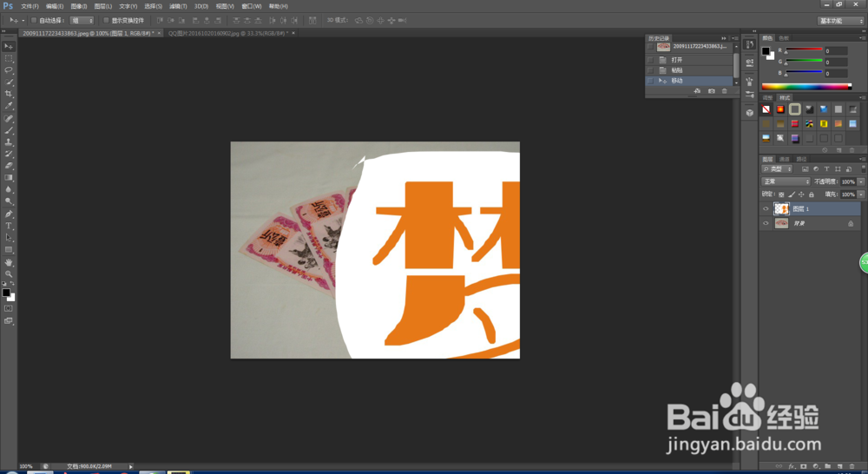Switch to the 通道 tab
868x474 pixels.
[784, 159]
